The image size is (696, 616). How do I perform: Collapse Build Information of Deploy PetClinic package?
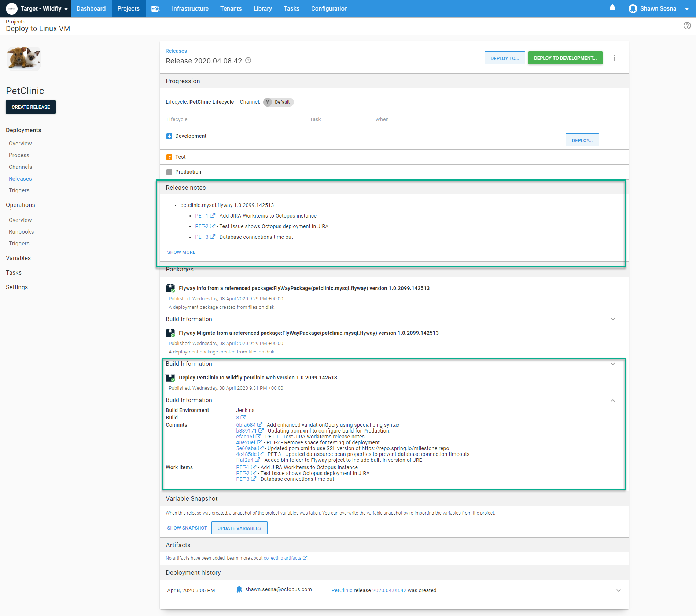612,400
